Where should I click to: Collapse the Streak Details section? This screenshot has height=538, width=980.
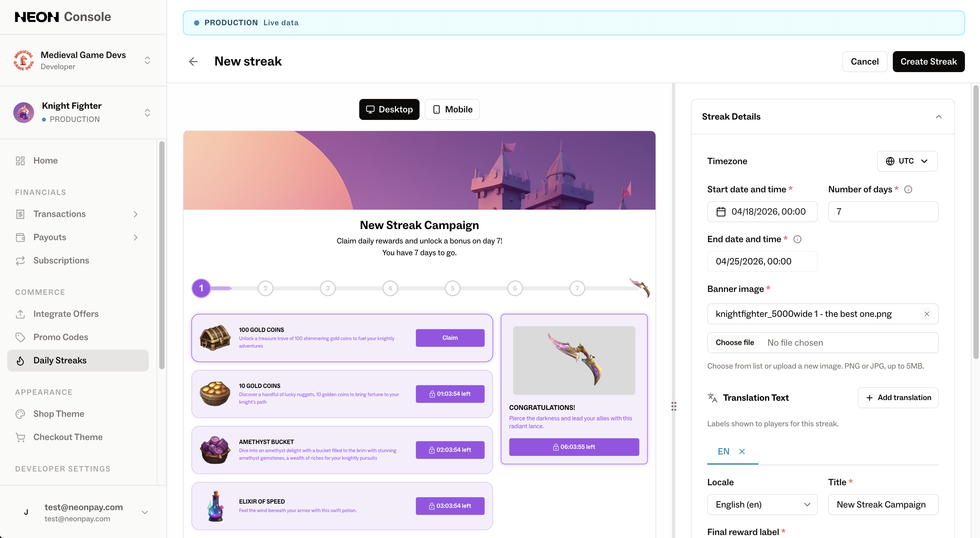(938, 117)
